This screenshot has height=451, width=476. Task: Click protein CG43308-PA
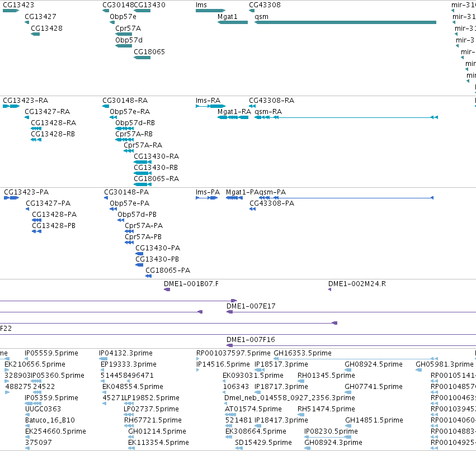click(272, 203)
